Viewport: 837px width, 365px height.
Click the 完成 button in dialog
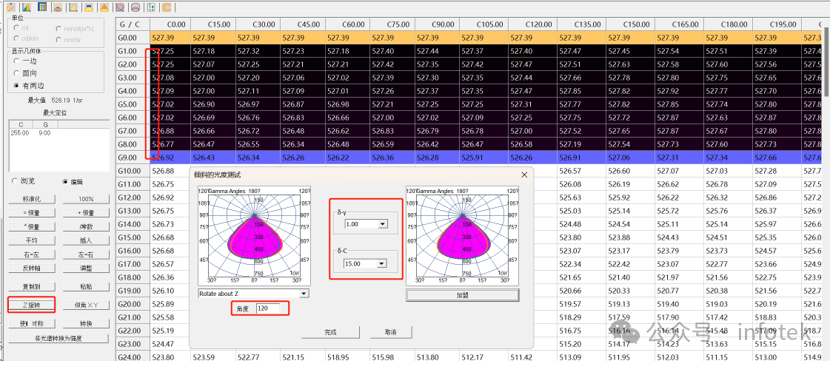click(x=330, y=332)
